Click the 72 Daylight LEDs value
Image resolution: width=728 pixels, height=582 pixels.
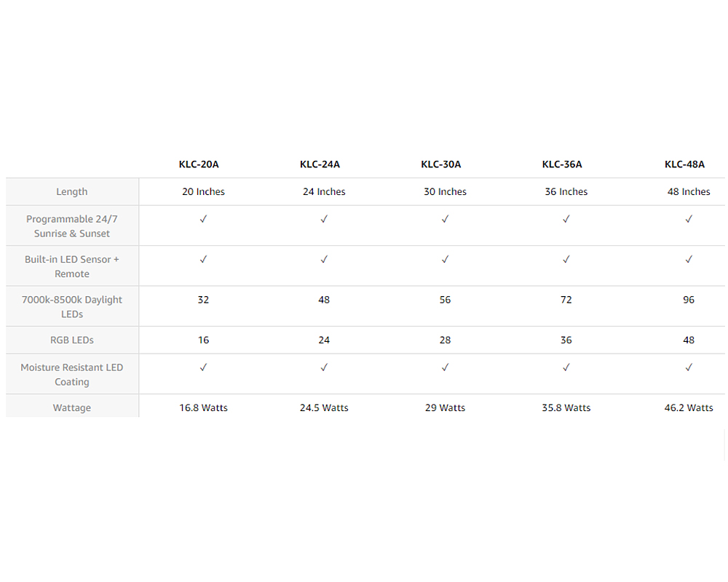pyautogui.click(x=566, y=300)
